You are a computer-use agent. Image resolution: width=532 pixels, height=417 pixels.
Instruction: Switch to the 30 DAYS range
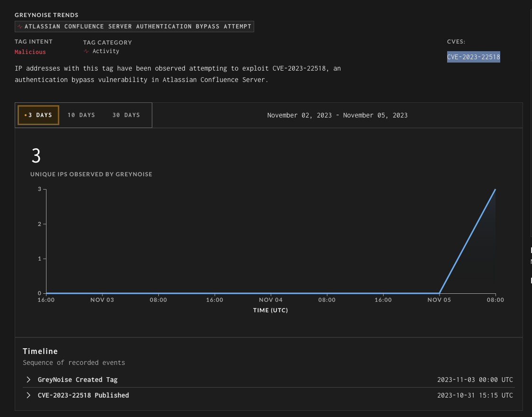click(126, 115)
